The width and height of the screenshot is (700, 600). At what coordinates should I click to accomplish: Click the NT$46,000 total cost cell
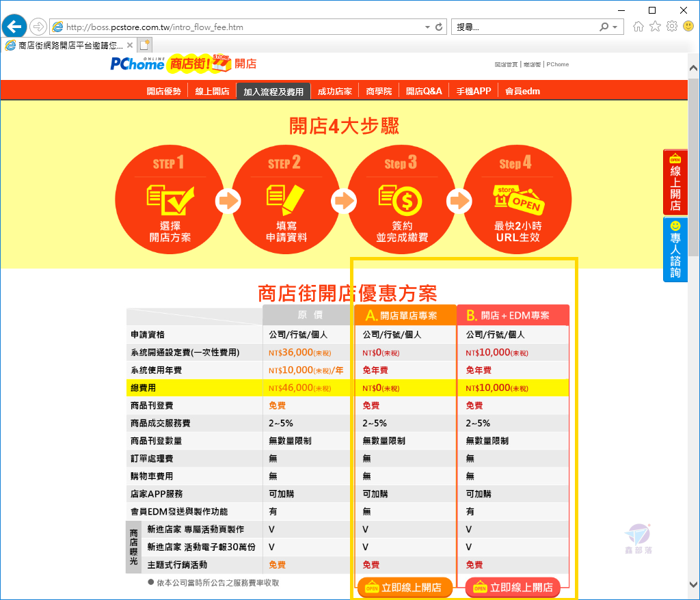tap(300, 388)
